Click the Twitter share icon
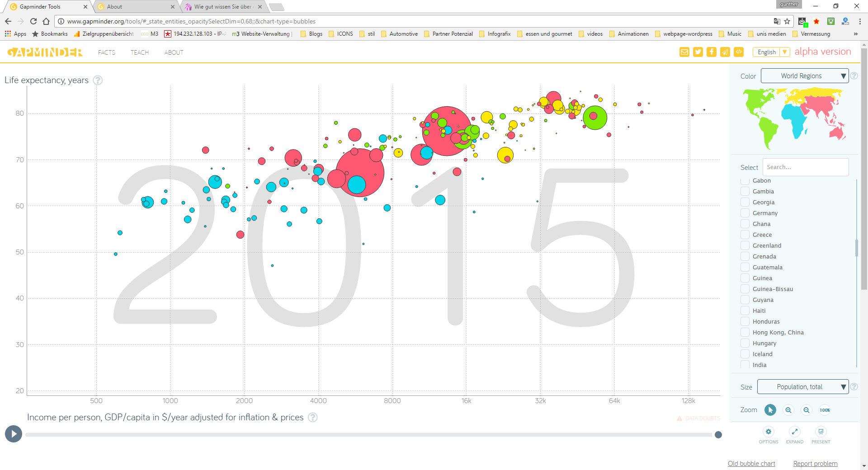 coord(698,52)
